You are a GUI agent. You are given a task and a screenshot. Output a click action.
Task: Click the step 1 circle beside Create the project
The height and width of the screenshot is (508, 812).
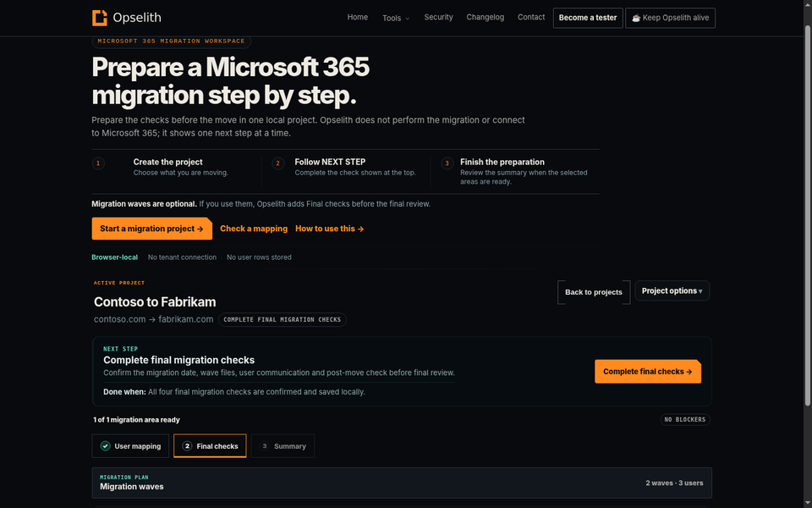point(98,163)
